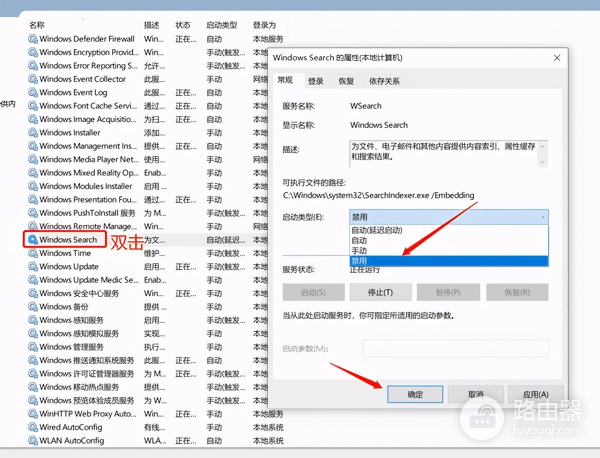This screenshot has height=458, width=600.
Task: Click the SearchIndexer.exe executable path text
Action: click(x=378, y=195)
